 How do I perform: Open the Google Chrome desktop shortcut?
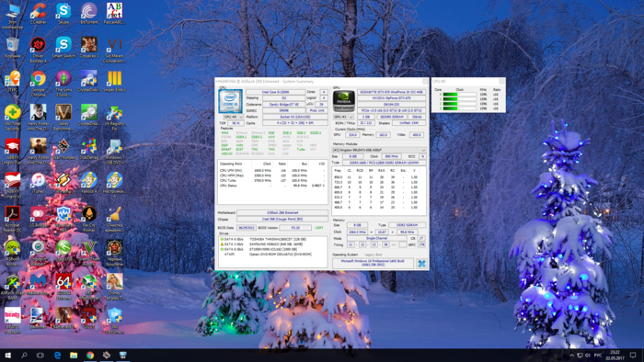click(39, 84)
